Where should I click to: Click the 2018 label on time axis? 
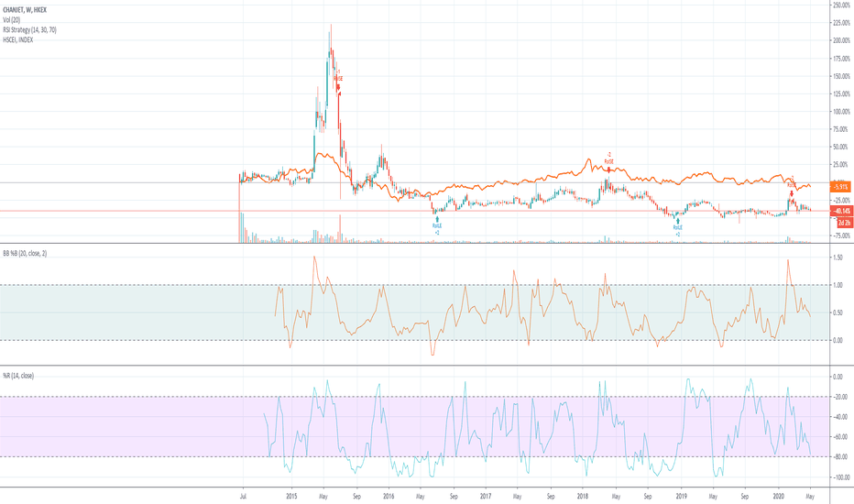coord(583,497)
